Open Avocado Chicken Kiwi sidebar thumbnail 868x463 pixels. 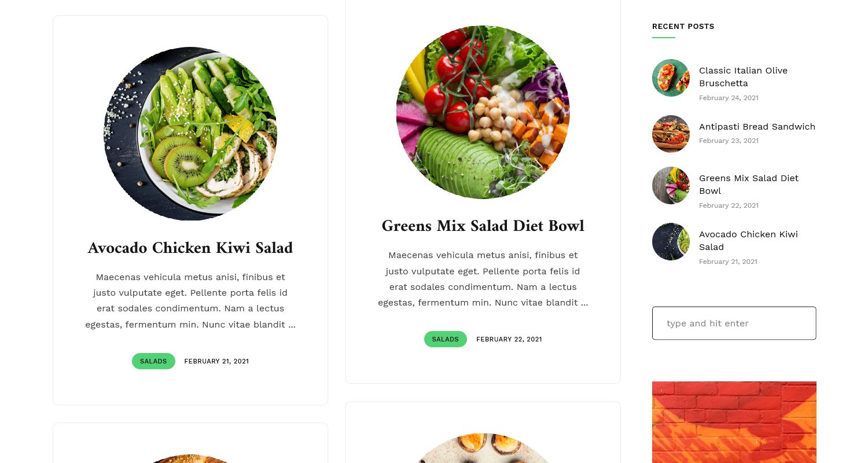(x=671, y=241)
